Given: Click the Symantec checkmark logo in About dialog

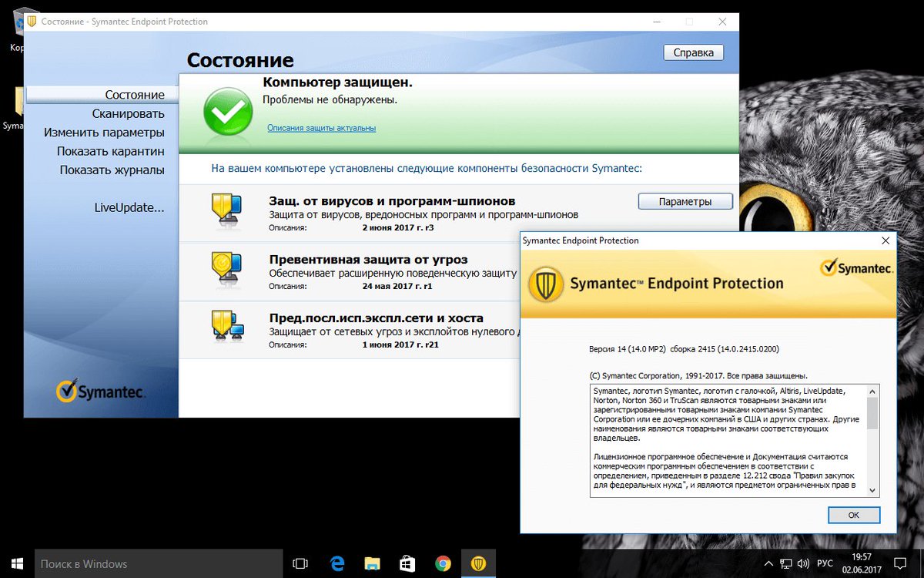Looking at the screenshot, I should [856, 268].
